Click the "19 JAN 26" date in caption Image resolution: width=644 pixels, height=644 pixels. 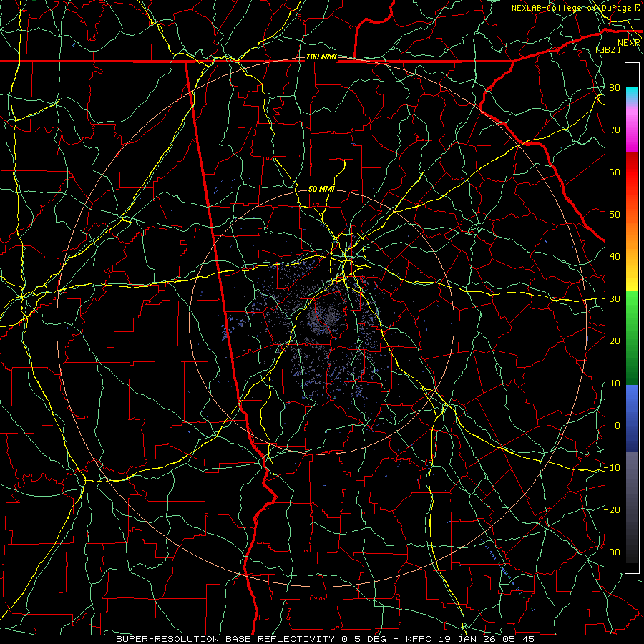[467, 639]
